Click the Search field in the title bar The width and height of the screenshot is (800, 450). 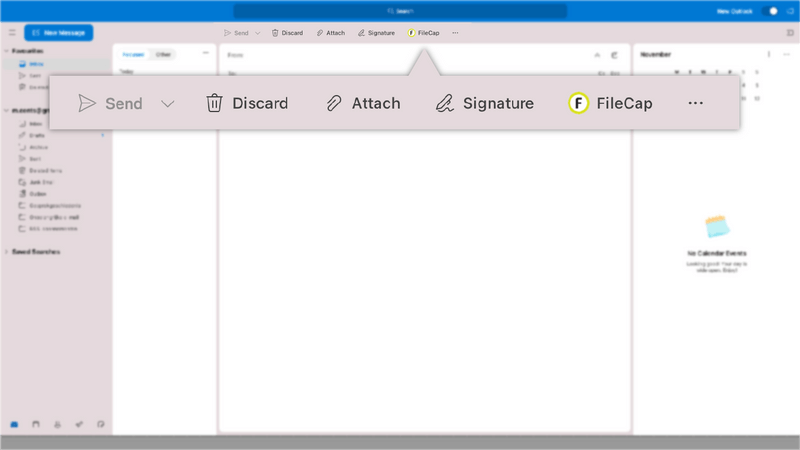coord(400,11)
